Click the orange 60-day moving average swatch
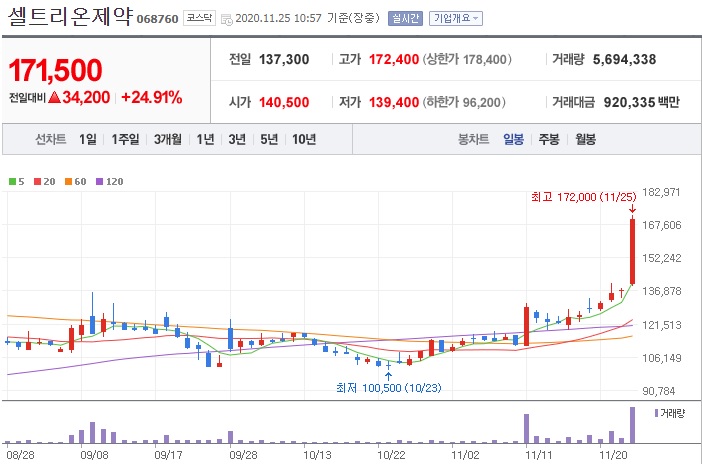 tap(68, 181)
